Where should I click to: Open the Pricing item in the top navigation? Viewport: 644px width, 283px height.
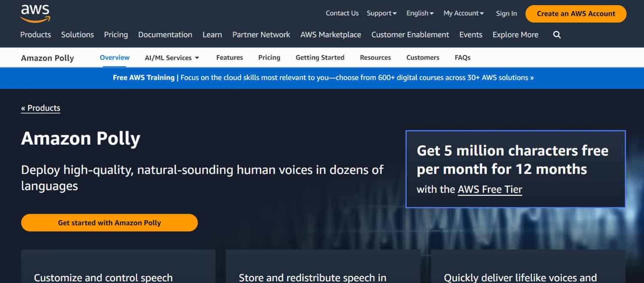click(x=116, y=35)
